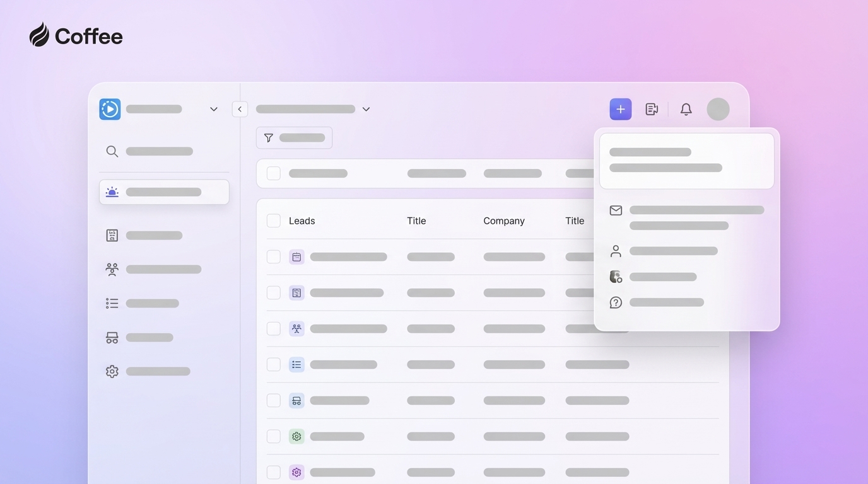Tick the checkbox in the storefront icon row
The width and height of the screenshot is (868, 484).
click(274, 400)
